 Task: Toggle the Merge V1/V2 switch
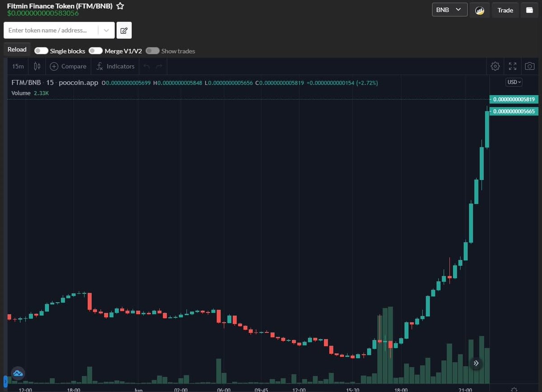(95, 51)
